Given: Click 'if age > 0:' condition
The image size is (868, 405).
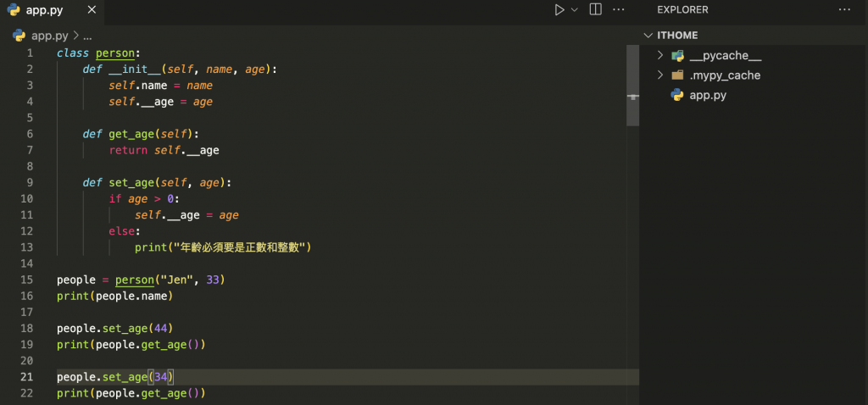Looking at the screenshot, I should (144, 199).
